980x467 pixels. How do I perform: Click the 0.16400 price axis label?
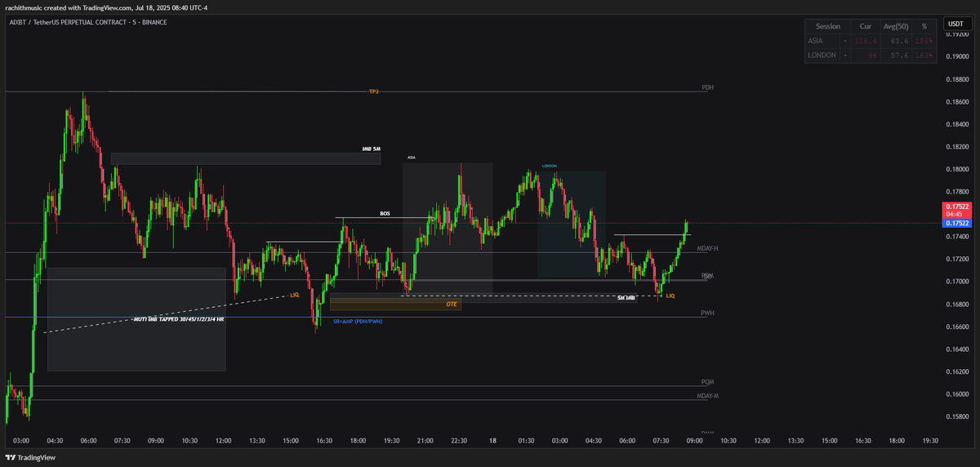coord(957,349)
